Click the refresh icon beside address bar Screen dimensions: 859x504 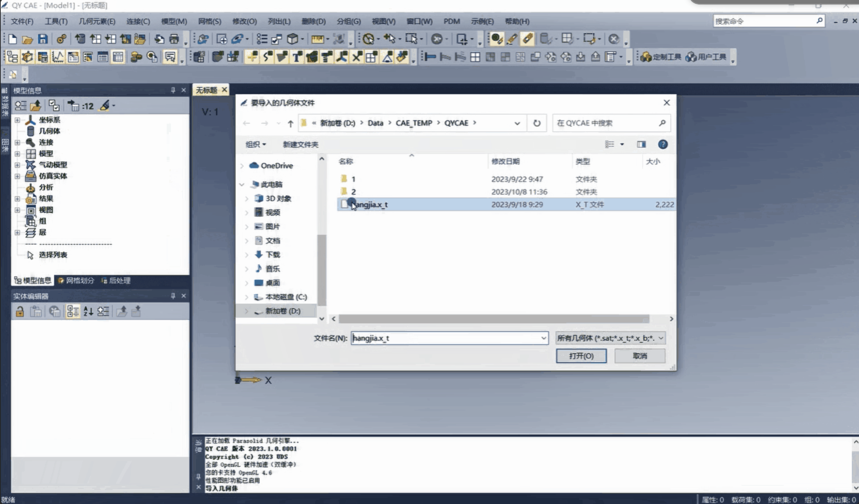pyautogui.click(x=537, y=123)
